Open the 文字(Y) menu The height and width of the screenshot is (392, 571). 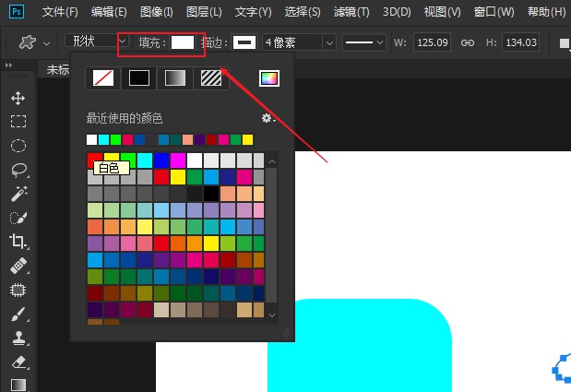253,12
